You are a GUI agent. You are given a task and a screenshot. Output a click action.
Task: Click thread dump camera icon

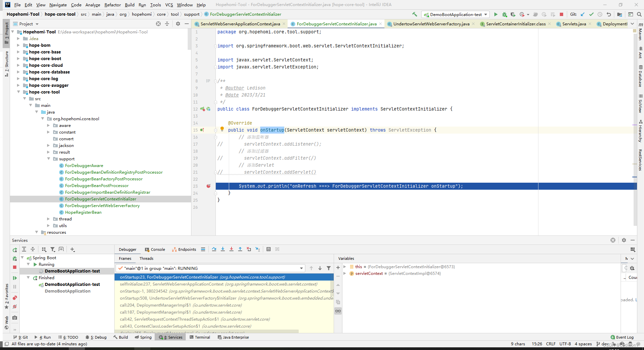click(x=15, y=318)
